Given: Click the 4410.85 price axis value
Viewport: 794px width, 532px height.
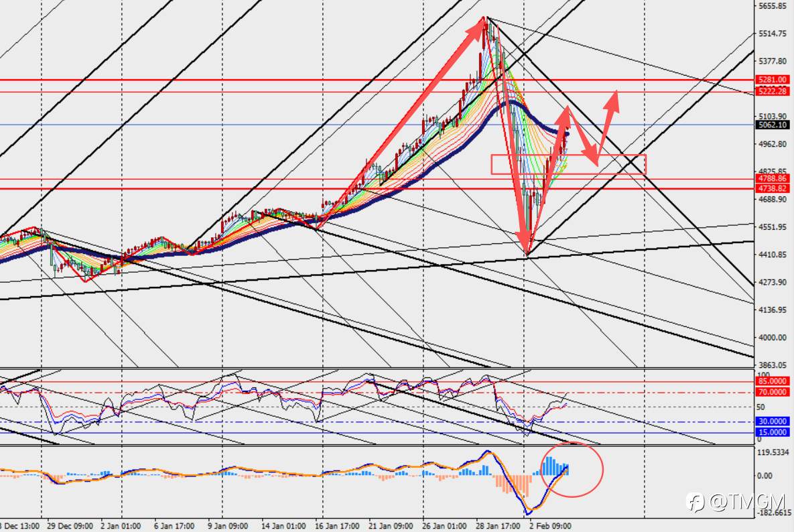Looking at the screenshot, I should [x=773, y=255].
